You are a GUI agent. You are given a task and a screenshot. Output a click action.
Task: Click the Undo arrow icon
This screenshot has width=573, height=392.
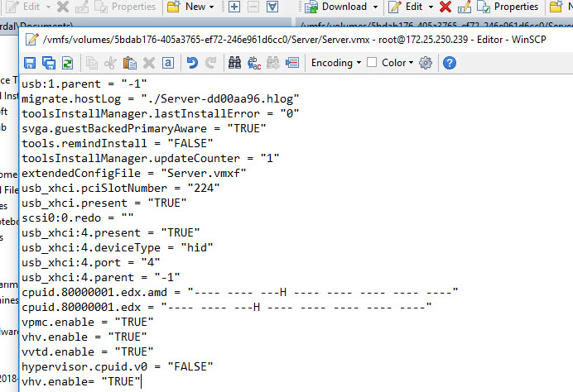tap(192, 63)
